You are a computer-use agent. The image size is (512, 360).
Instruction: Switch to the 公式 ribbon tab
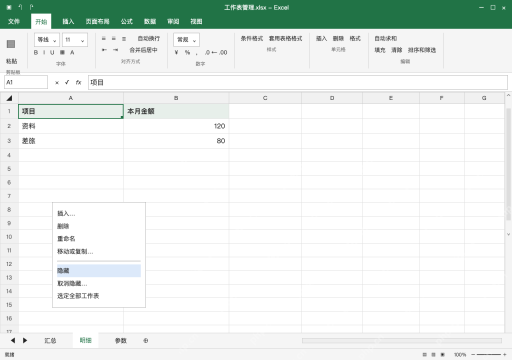127,21
